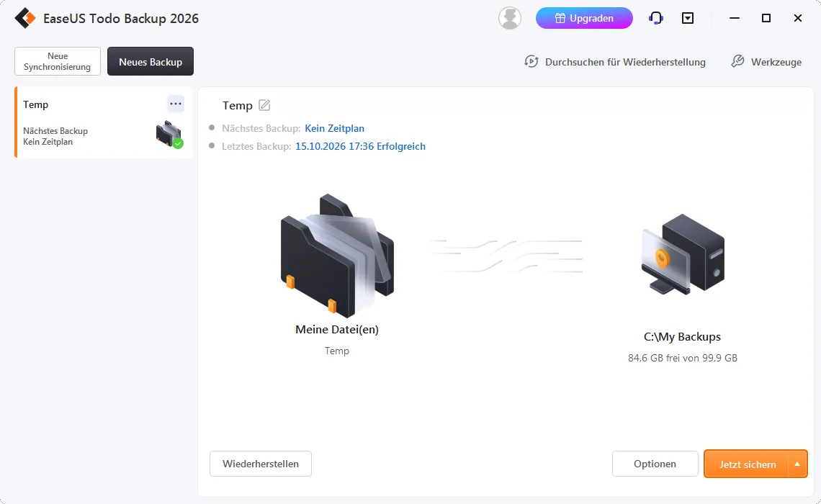Open the title bar dropdown menu icon
This screenshot has width=821, height=504.
[688, 18]
